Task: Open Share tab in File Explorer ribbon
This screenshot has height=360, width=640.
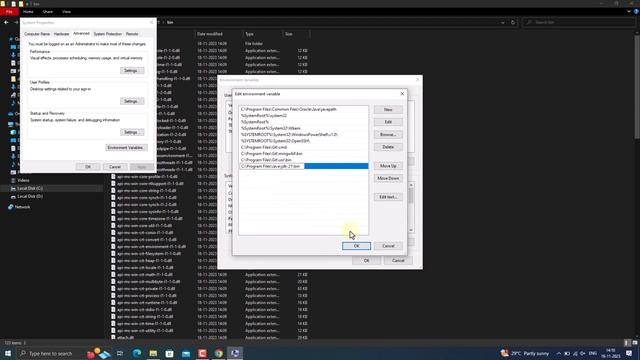Action: [48, 12]
